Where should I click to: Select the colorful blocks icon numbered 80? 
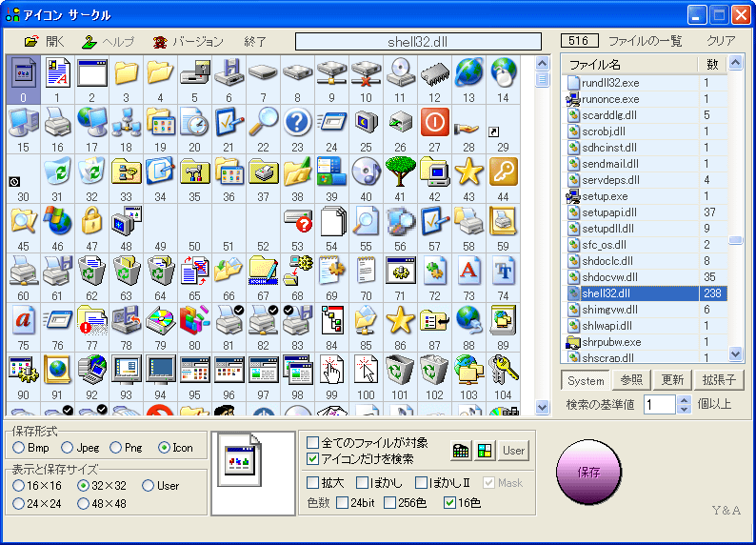194,328
